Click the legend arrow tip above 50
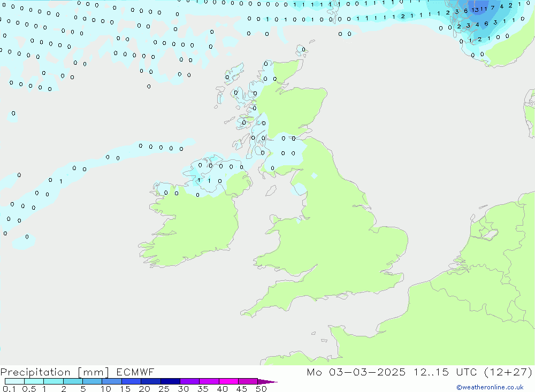This screenshot has width=535, height=392. (x=267, y=382)
